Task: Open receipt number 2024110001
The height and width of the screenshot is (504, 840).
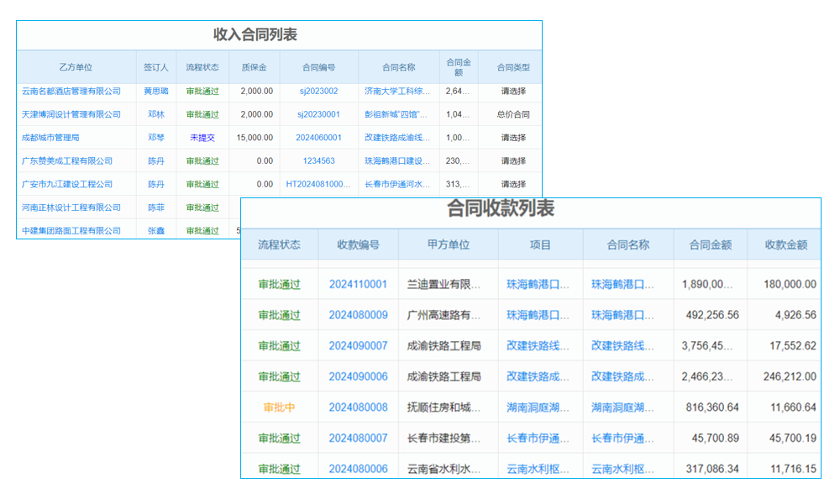Action: pyautogui.click(x=358, y=284)
